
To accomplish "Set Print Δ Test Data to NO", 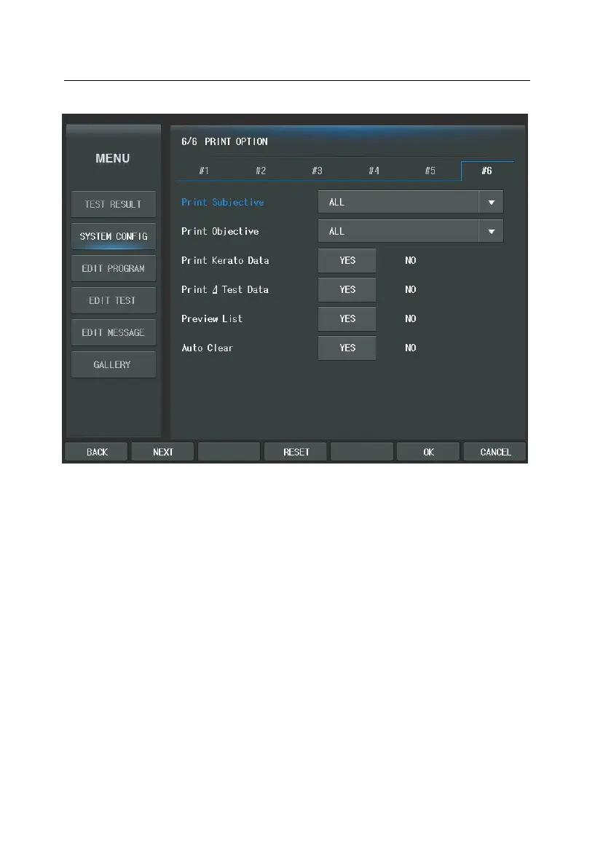I will (x=410, y=289).
